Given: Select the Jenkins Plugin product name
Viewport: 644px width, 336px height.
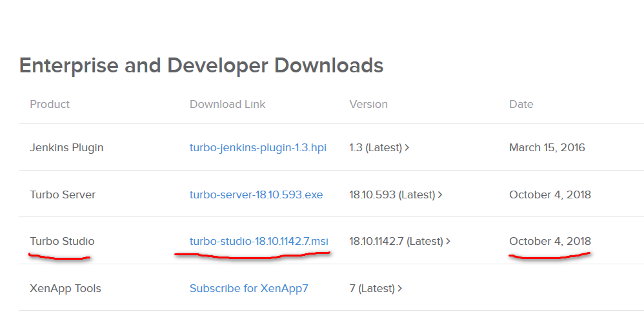Looking at the screenshot, I should [66, 147].
